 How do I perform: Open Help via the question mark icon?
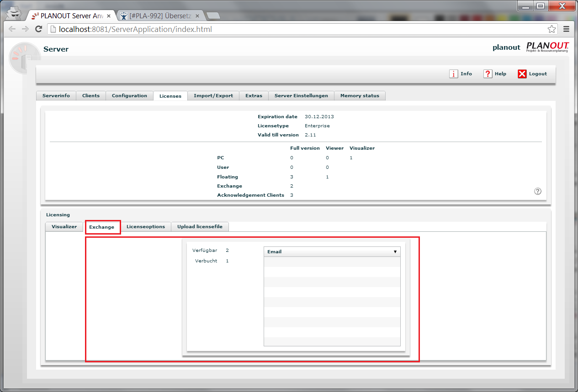[488, 74]
